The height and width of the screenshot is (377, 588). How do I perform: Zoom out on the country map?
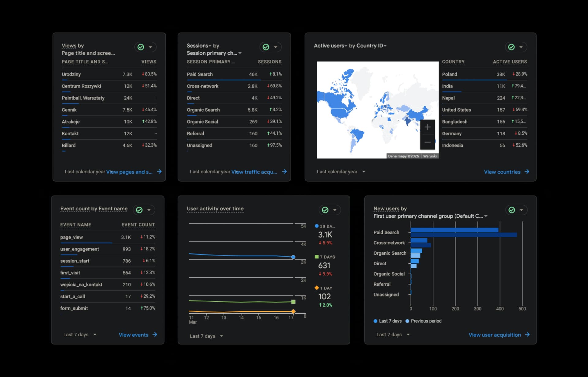pos(428,142)
